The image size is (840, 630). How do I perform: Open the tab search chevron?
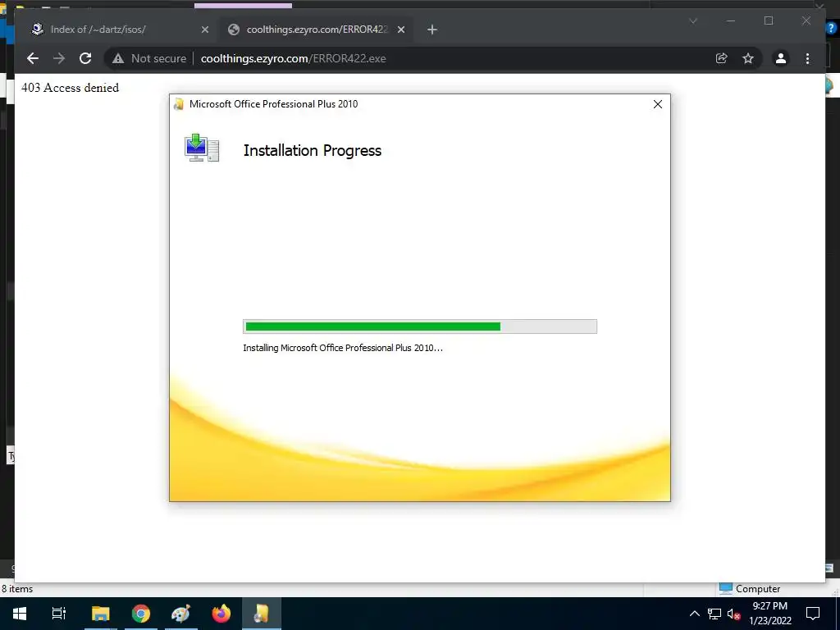click(x=692, y=21)
